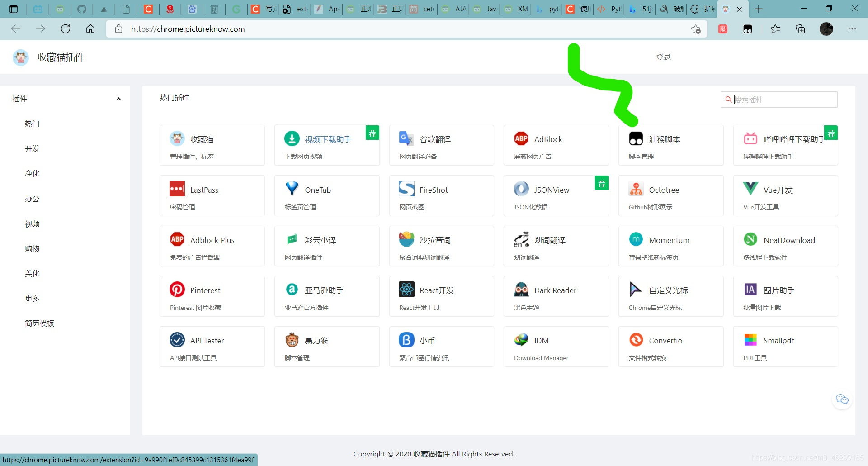Open the Octotree tree icon
The width and height of the screenshot is (868, 466).
pyautogui.click(x=636, y=189)
